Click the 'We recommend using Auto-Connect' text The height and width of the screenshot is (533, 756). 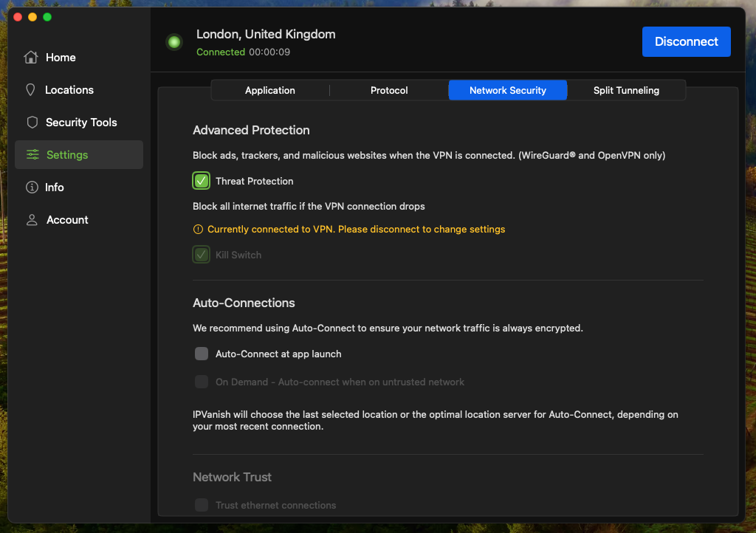point(388,329)
